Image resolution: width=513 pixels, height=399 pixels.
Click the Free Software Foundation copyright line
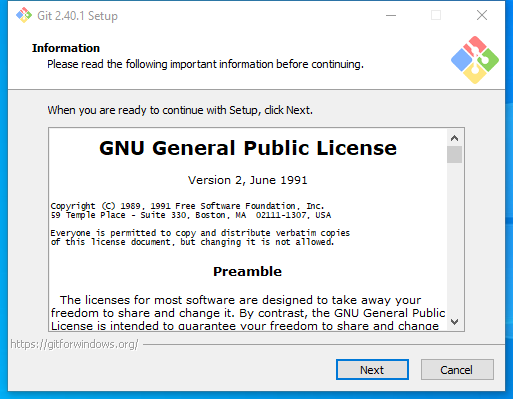187,206
